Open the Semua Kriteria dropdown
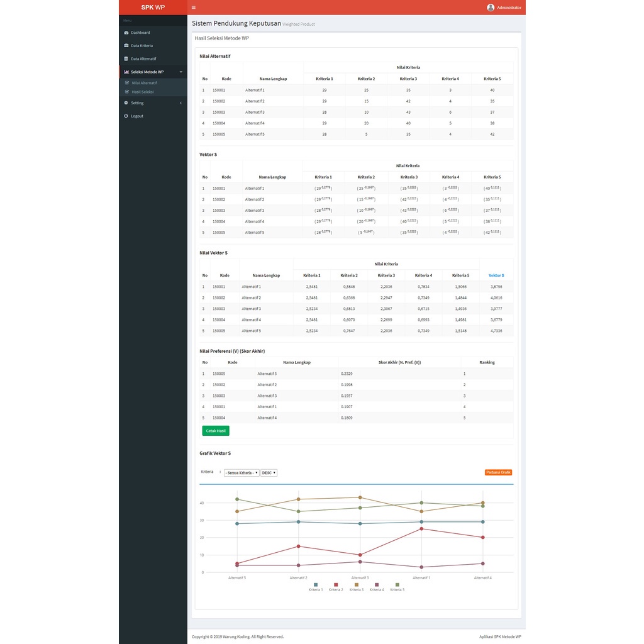The height and width of the screenshot is (644, 644). click(241, 472)
